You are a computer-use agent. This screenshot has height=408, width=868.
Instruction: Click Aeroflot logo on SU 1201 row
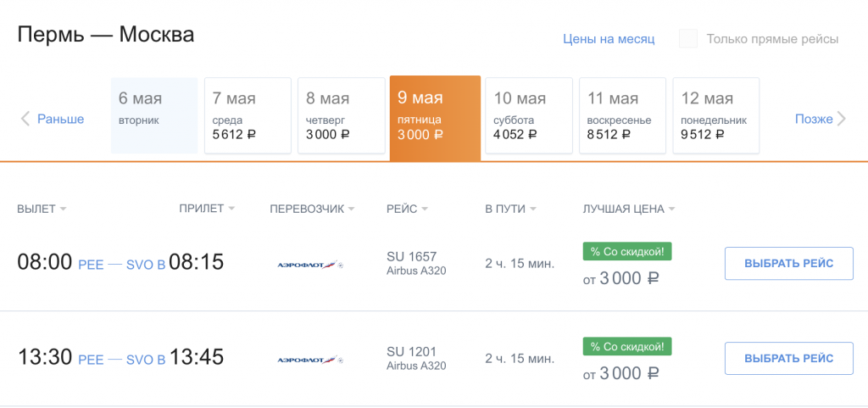(310, 360)
